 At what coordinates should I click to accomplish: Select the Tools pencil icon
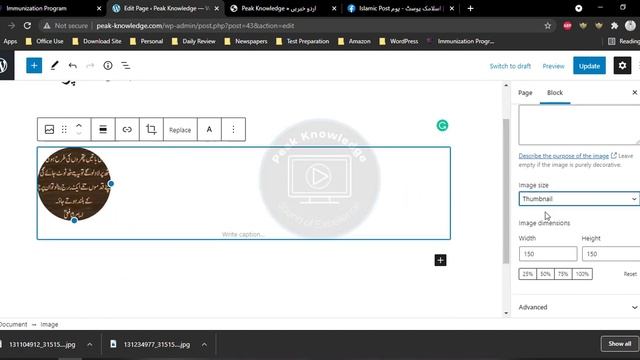[54, 65]
